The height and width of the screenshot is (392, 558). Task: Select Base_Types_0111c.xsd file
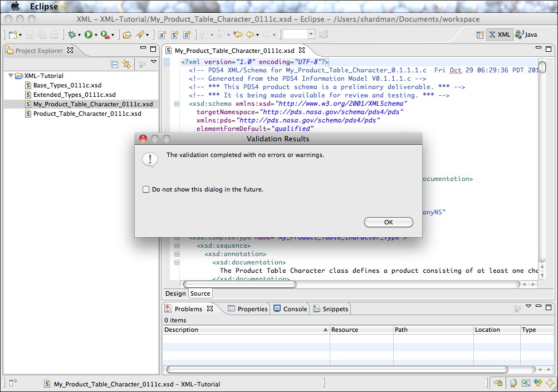point(63,85)
